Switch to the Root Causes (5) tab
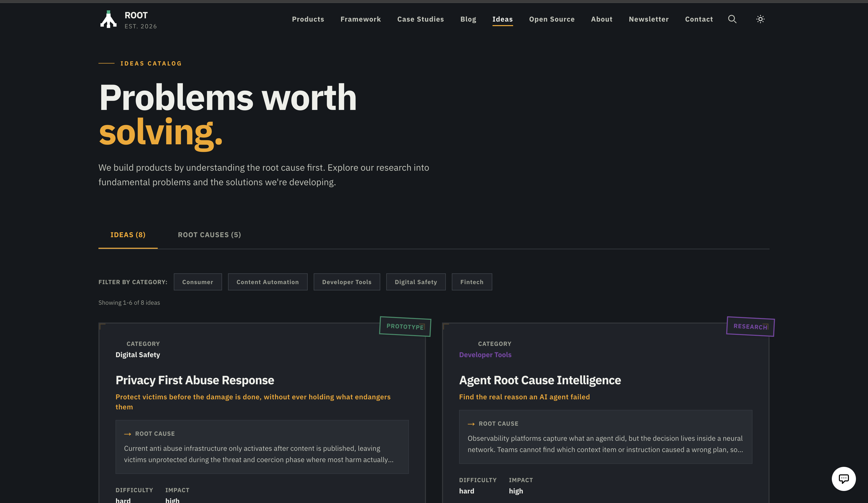 [x=209, y=235]
